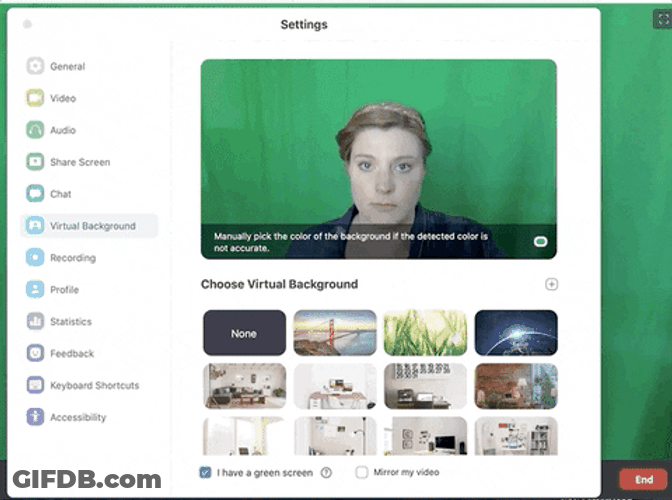Choose the Golden Gate Bridge background
The height and width of the screenshot is (500, 672).
335,333
